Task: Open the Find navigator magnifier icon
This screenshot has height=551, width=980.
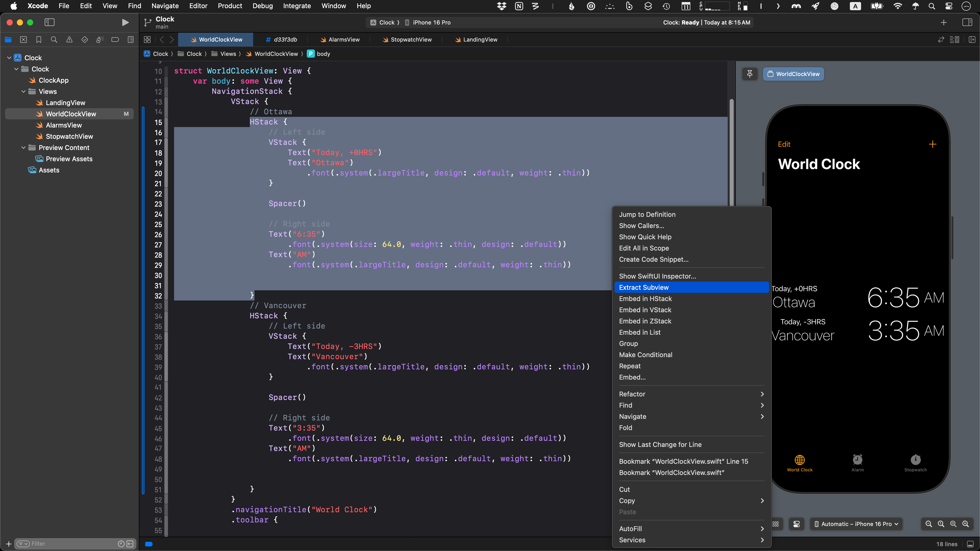Action: coord(54,40)
